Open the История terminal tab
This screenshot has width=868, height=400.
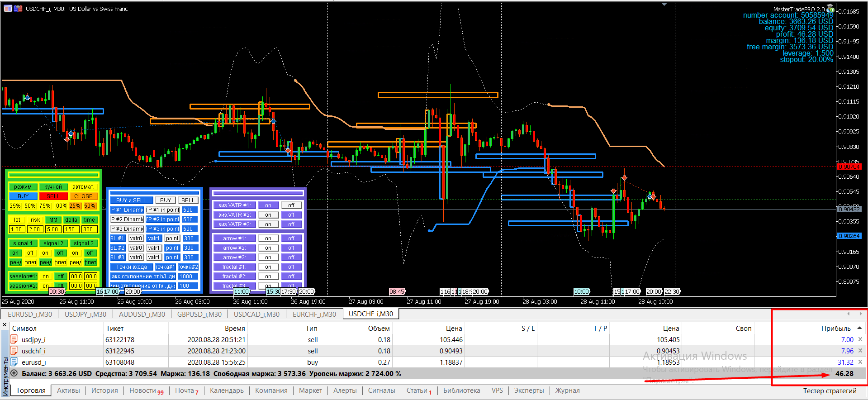tap(104, 390)
